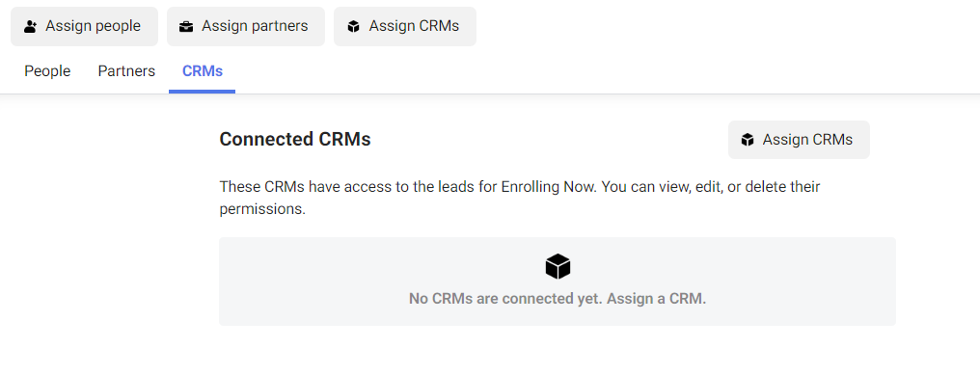The width and height of the screenshot is (980, 375).
Task: Click Assign CRMs next to Connected CRMs heading
Action: [799, 140]
